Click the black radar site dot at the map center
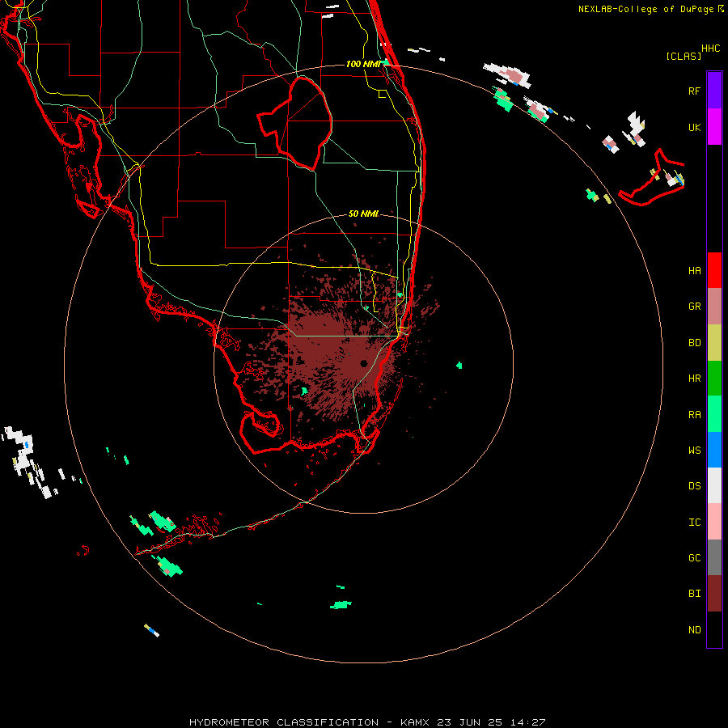 (363, 363)
